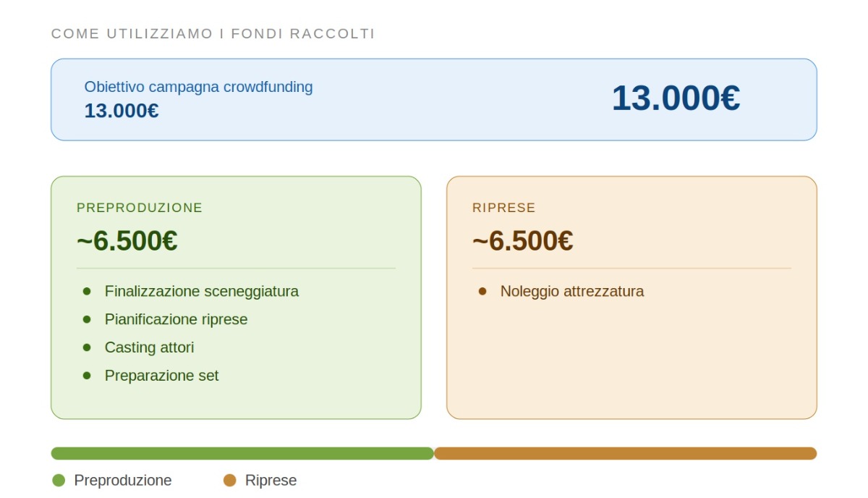The height and width of the screenshot is (498, 868).
Task: Select the "Finalizzazione sceneggiatura" list item
Action: tap(201, 291)
